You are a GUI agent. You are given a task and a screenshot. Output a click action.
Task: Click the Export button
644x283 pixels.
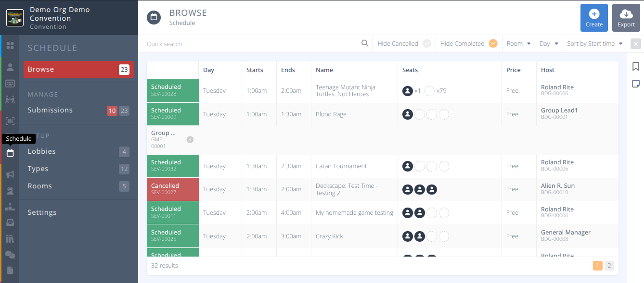pos(626,17)
